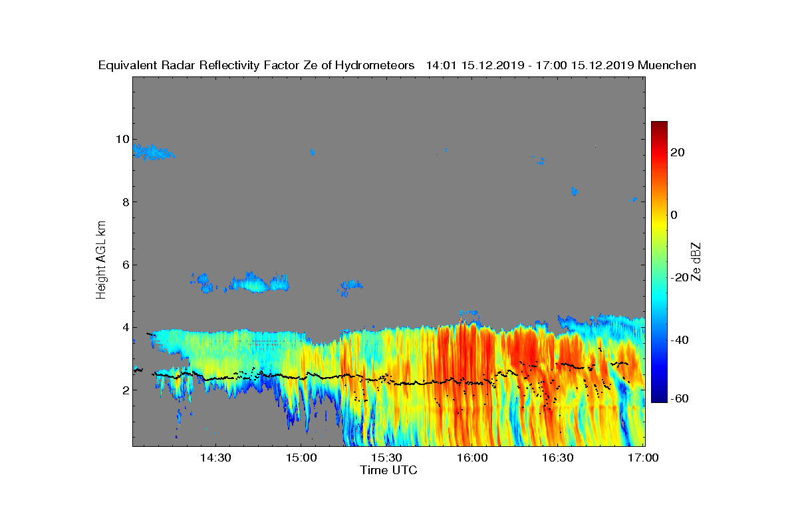Click the height tick label 2
Viewport: 798px width, 532px height.
pos(125,390)
